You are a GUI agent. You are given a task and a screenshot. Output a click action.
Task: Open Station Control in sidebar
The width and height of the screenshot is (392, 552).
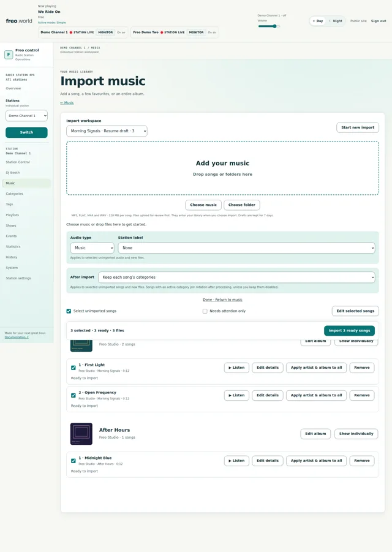18,162
